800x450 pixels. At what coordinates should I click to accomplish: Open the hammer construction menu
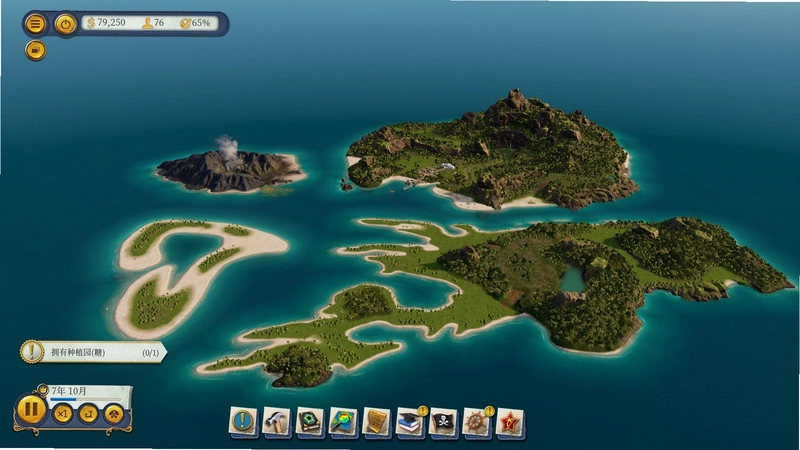click(276, 422)
